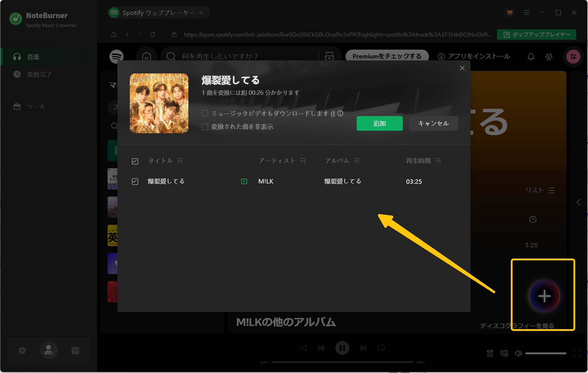Screen dimensions: 588x373
Task: Click the green 追加 button
Action: [380, 123]
